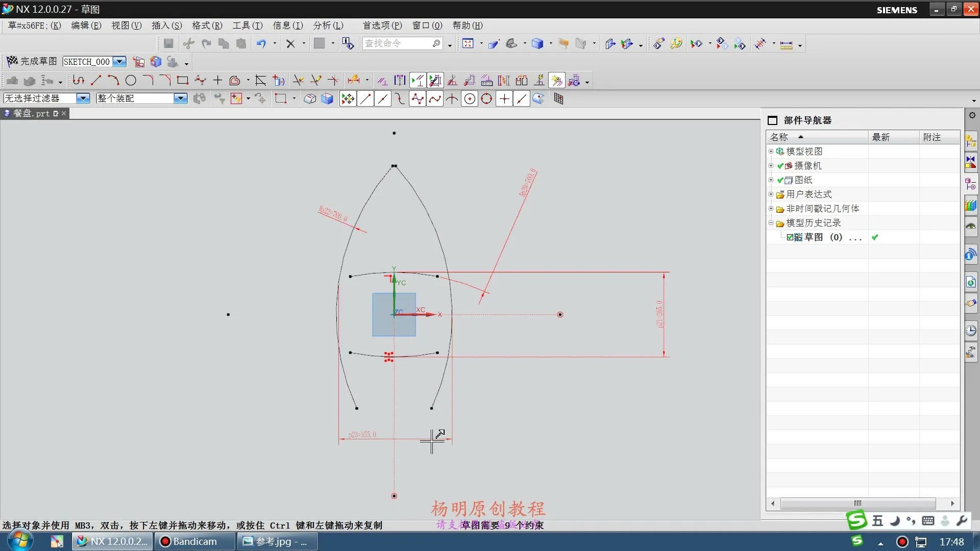Open the 无选择过滤器 filter dropdown
The width and height of the screenshot is (980, 551).
tap(83, 98)
